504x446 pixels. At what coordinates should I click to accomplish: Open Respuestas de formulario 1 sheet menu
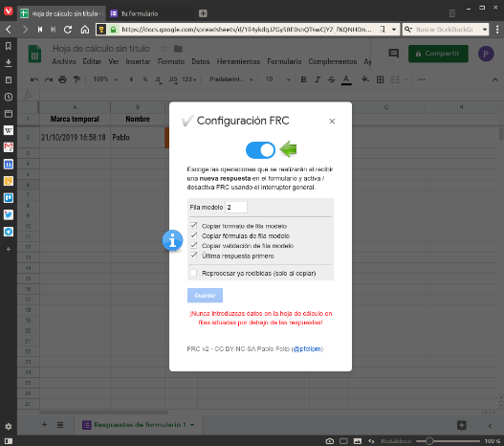192,425
